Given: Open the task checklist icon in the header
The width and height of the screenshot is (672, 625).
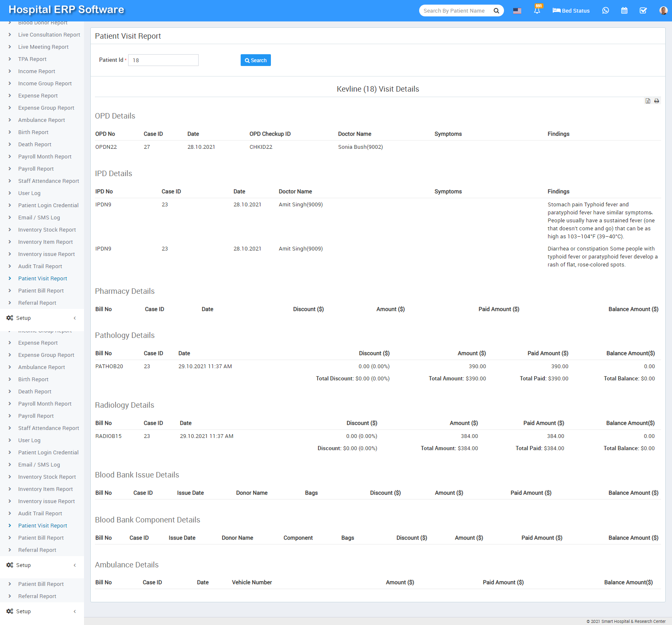Looking at the screenshot, I should click(643, 11).
